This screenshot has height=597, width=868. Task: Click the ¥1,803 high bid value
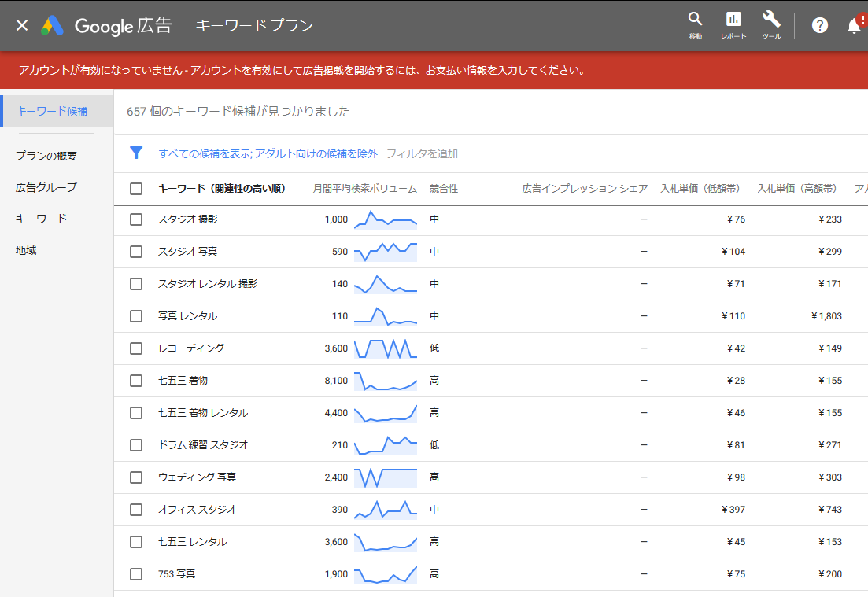[x=826, y=316]
